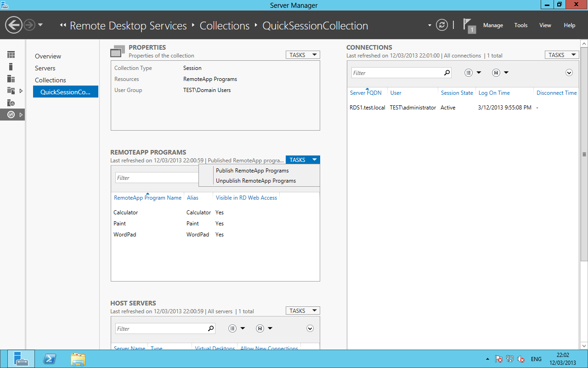Viewport: 588px width, 368px height.
Task: Sort by Visible in RD Web Access
Action: click(x=247, y=198)
